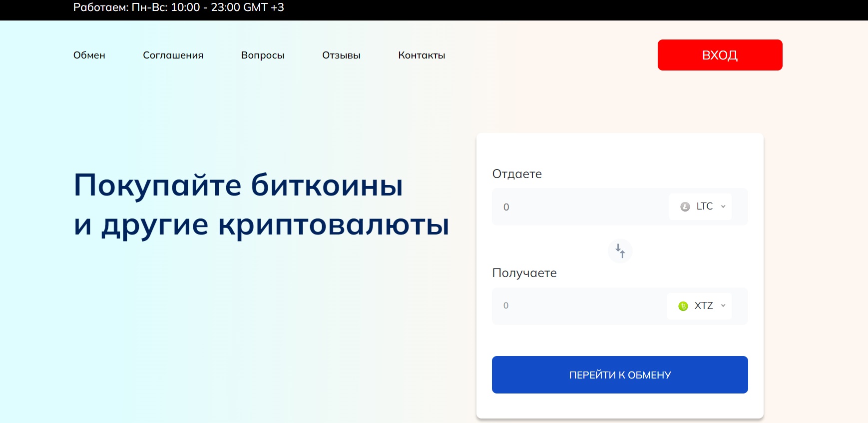This screenshot has width=868, height=423.
Task: Open the Контакты page
Action: (x=422, y=55)
